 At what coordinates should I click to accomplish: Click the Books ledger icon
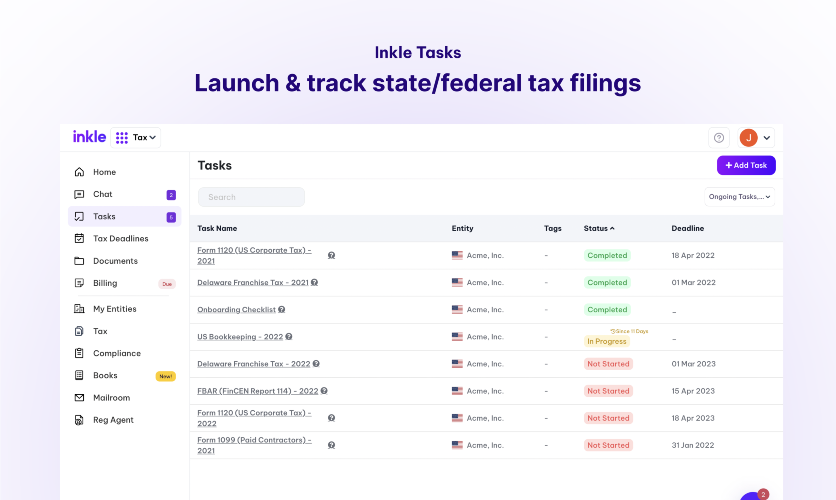(x=79, y=375)
